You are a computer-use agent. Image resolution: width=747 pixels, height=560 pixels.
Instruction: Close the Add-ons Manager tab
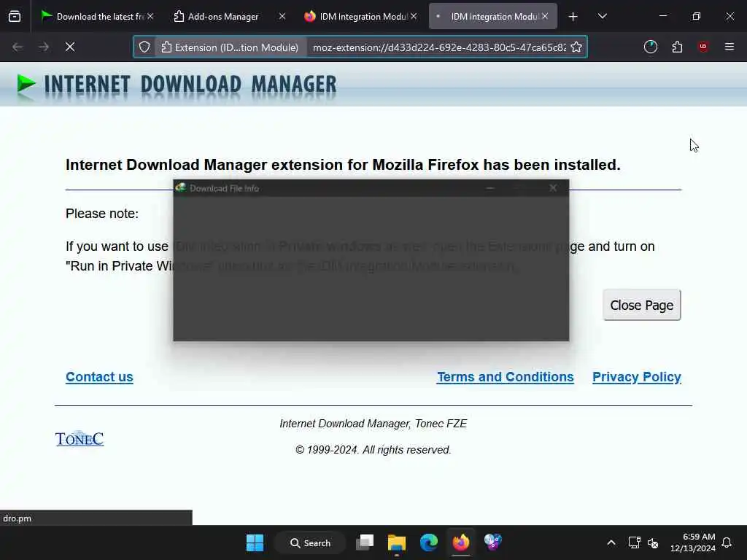click(x=282, y=16)
